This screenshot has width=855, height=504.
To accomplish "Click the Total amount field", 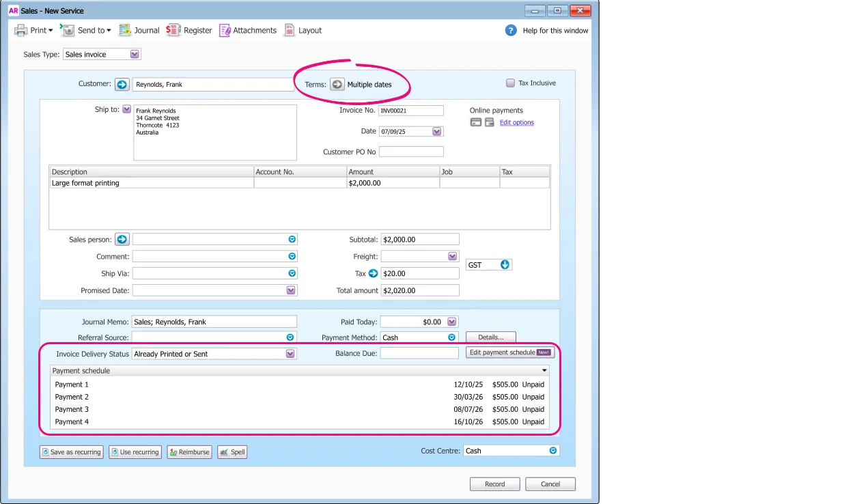I will click(420, 290).
